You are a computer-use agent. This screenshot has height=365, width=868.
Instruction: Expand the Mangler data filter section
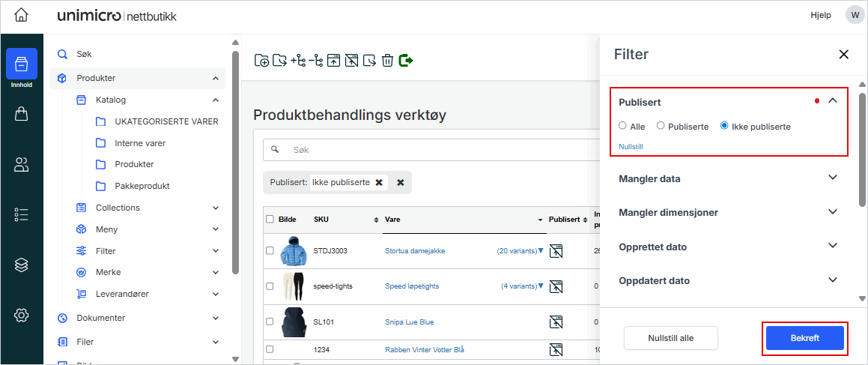tap(832, 178)
